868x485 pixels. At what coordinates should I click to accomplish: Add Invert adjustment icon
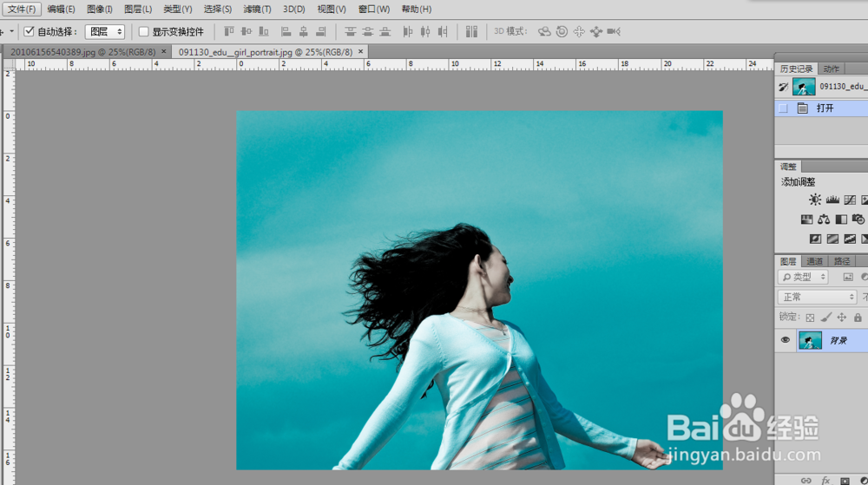tap(815, 239)
